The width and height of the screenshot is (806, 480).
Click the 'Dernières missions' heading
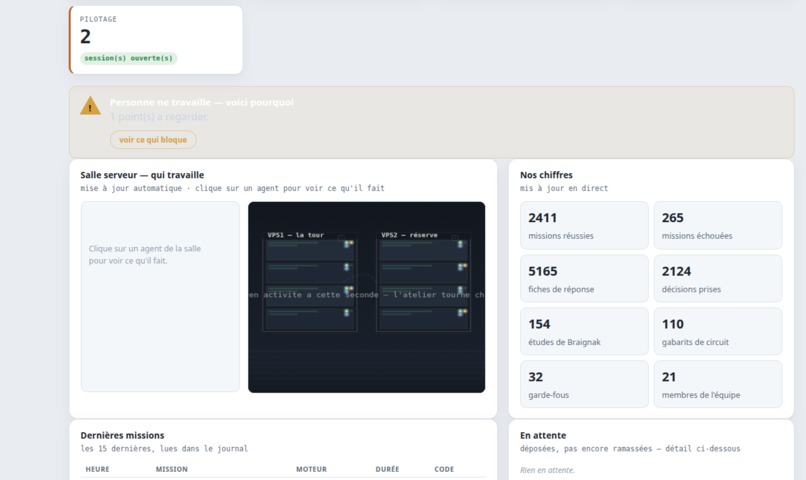[122, 435]
